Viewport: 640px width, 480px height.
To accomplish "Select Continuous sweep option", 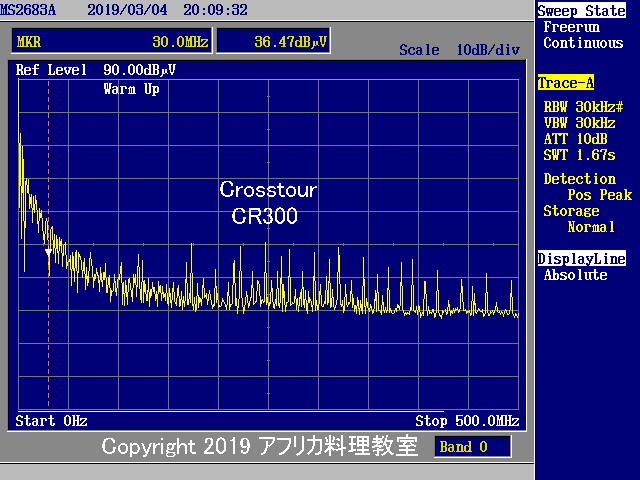I will click(x=583, y=43).
